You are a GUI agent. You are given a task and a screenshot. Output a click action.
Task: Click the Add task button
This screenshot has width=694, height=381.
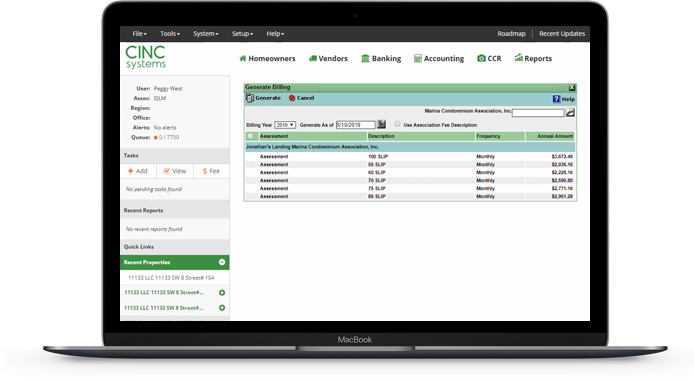138,171
